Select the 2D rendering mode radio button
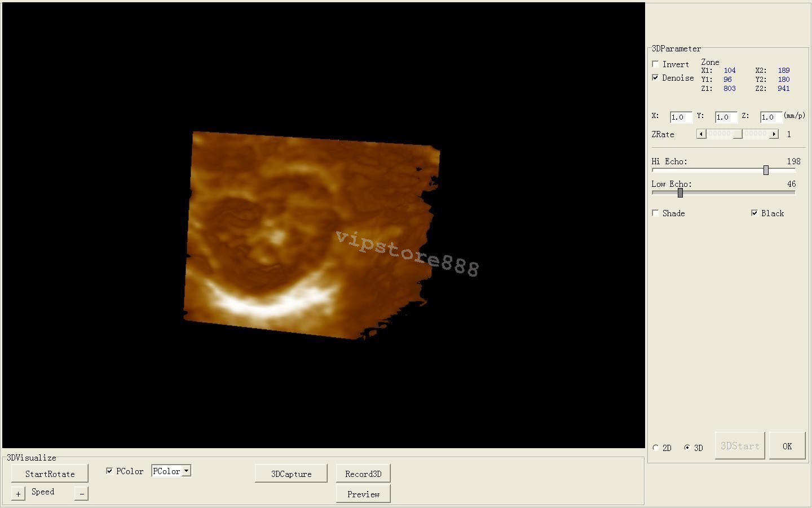 pos(655,448)
